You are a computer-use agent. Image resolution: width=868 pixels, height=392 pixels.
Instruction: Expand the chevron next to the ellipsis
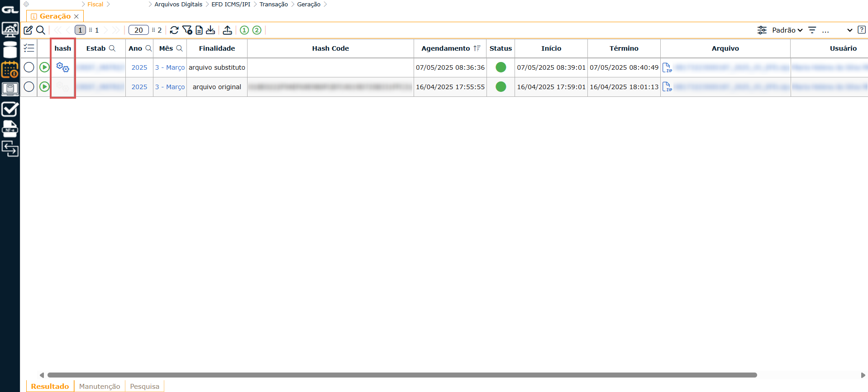coord(850,30)
